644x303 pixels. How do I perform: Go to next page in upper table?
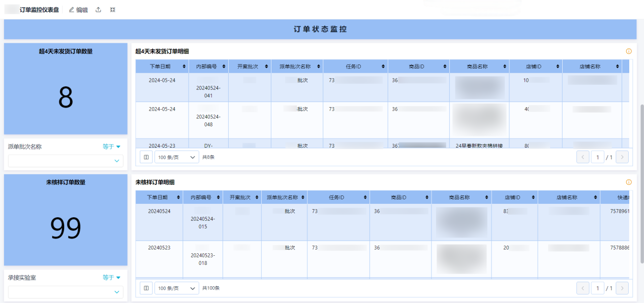click(x=622, y=157)
